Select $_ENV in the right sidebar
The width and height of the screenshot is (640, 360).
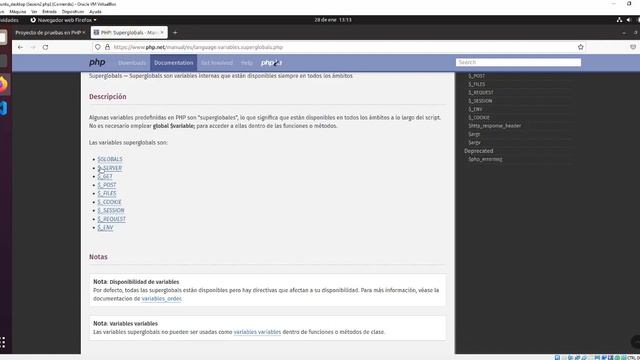475,109
